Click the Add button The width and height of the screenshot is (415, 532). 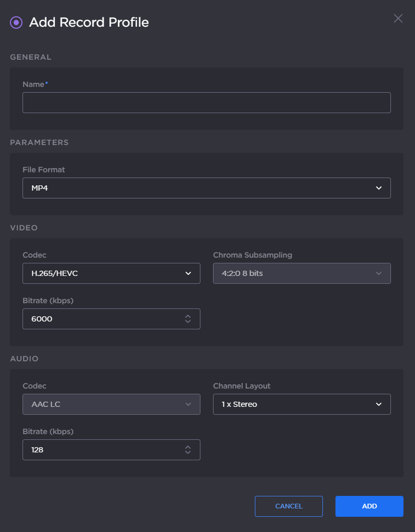coord(369,506)
